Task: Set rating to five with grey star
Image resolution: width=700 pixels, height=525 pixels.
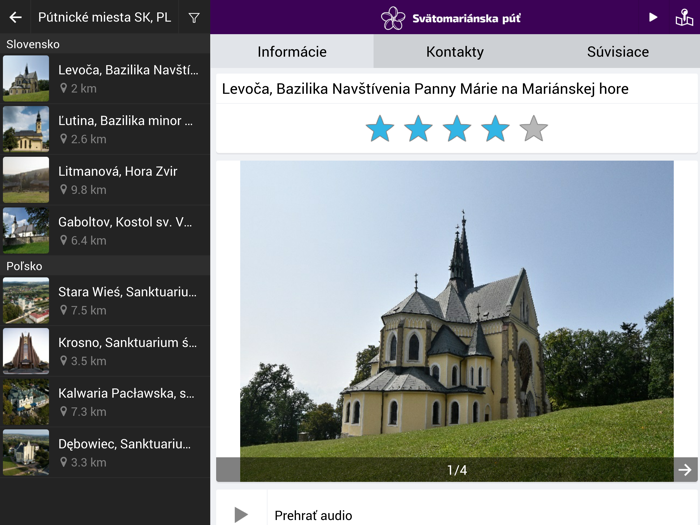Action: click(533, 129)
